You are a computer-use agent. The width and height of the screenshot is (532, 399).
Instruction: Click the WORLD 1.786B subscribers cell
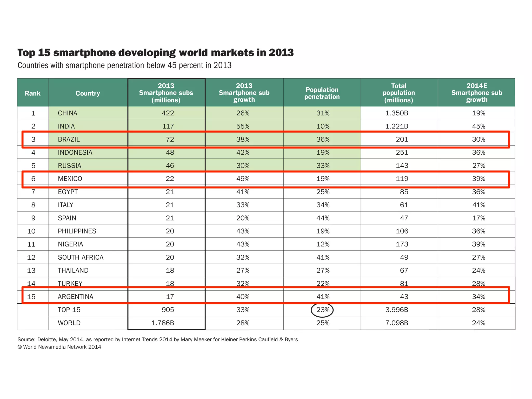pyautogui.click(x=163, y=323)
